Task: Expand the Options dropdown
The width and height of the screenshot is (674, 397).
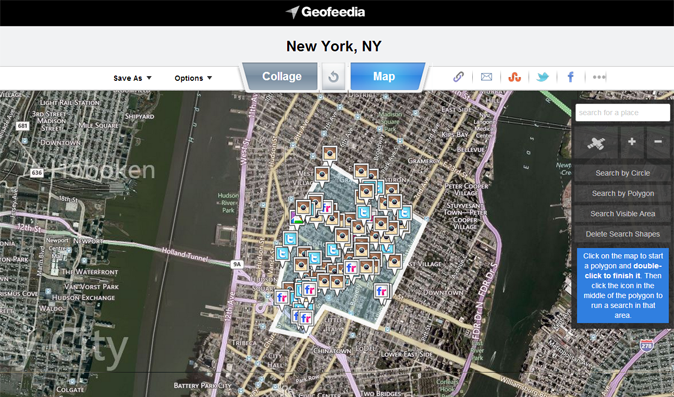Action: coord(193,78)
